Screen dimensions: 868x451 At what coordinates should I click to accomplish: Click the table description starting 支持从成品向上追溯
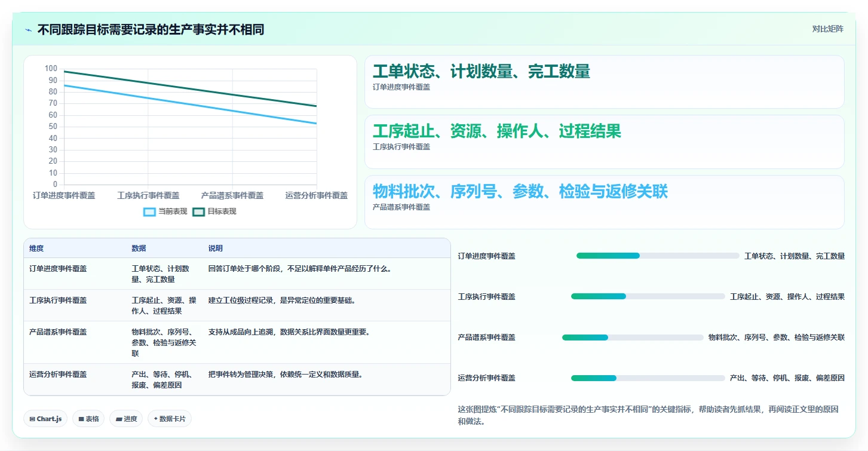click(290, 332)
